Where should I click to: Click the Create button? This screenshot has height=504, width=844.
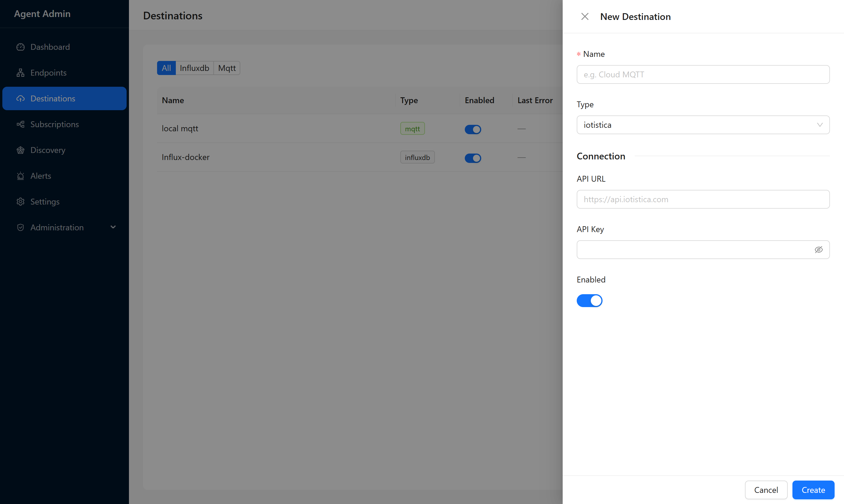[813, 490]
